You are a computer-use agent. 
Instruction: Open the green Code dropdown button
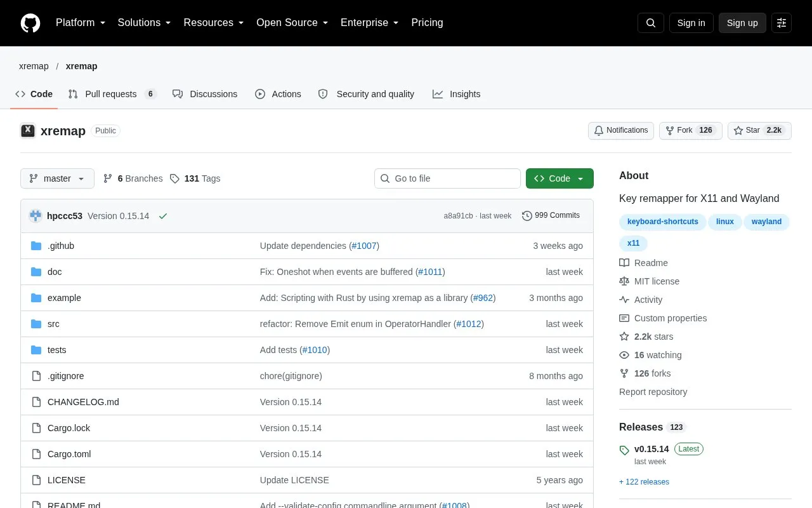(x=560, y=178)
